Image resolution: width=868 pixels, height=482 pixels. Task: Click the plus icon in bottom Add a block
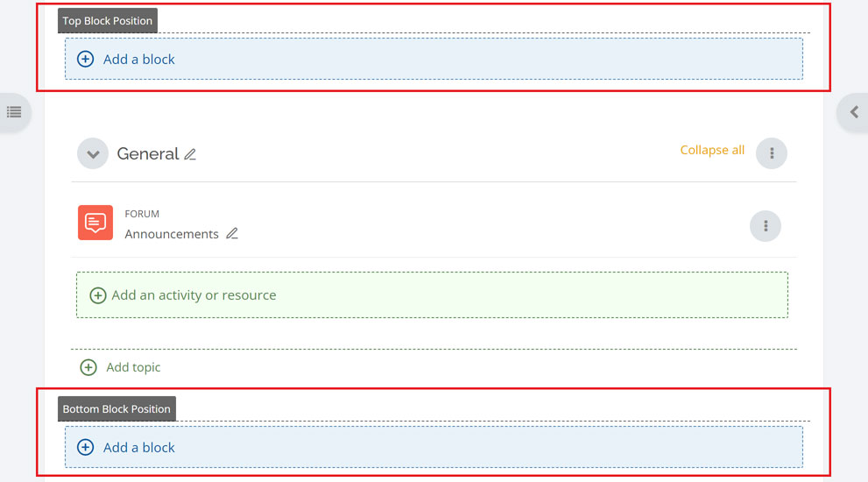point(85,447)
